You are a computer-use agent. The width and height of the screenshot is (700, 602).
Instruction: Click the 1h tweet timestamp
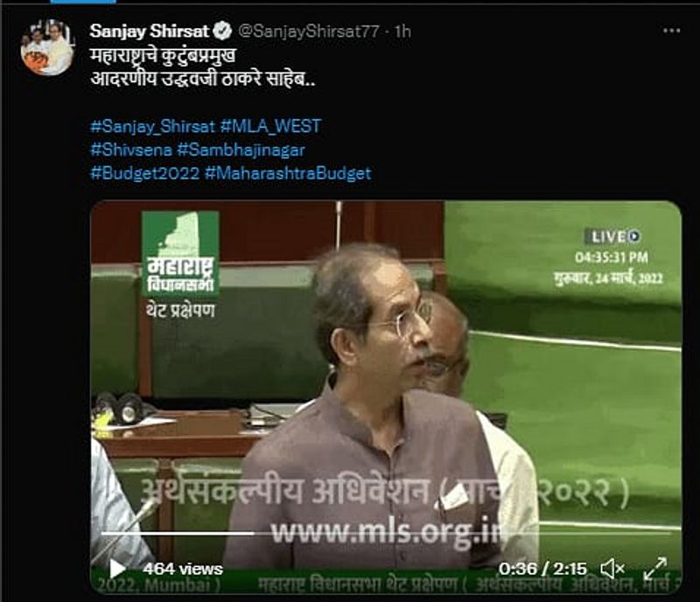[402, 31]
